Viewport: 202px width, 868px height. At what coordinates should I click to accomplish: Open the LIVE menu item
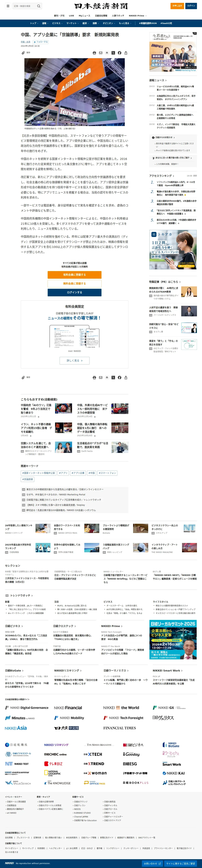point(72,16)
